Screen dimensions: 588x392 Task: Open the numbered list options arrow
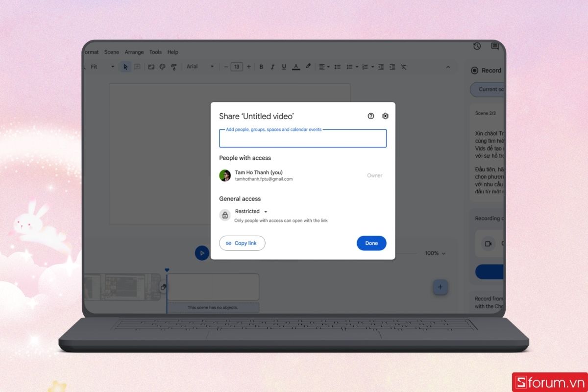coord(372,67)
